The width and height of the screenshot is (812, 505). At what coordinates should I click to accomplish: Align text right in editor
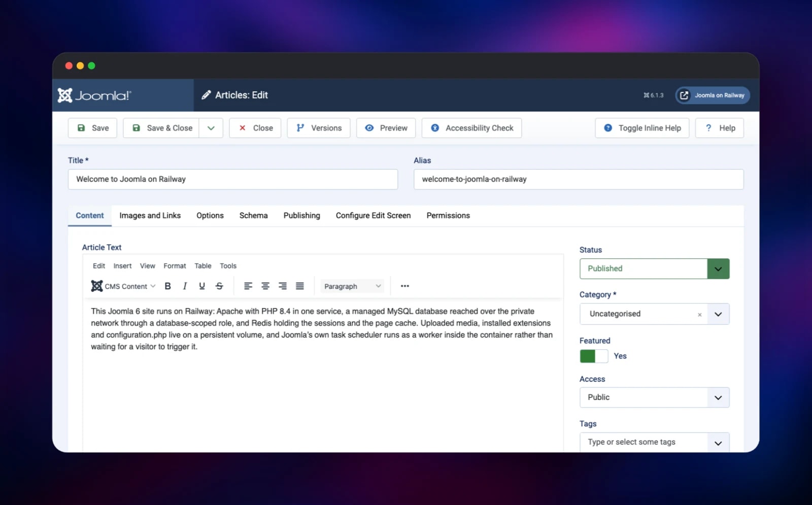tap(283, 286)
